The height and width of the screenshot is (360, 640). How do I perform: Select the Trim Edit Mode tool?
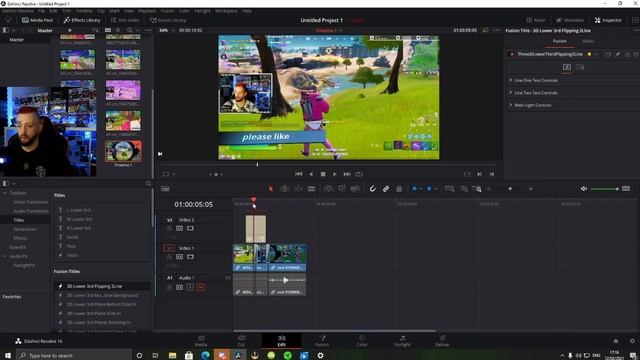(284, 189)
